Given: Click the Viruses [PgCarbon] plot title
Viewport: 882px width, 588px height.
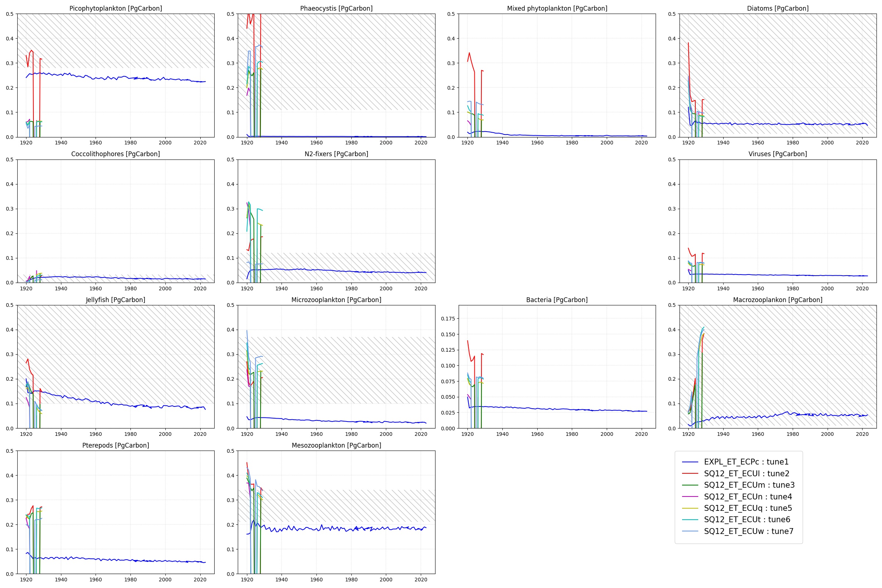Looking at the screenshot, I should click(x=778, y=154).
